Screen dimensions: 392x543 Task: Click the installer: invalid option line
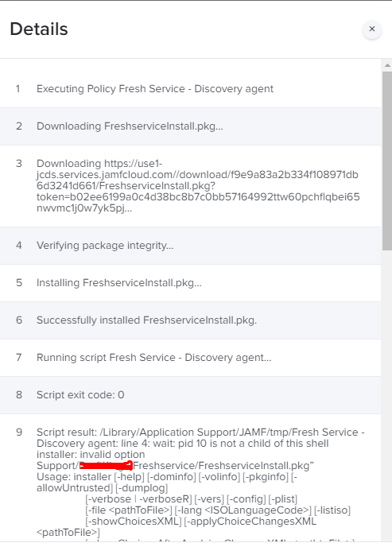coord(91,454)
